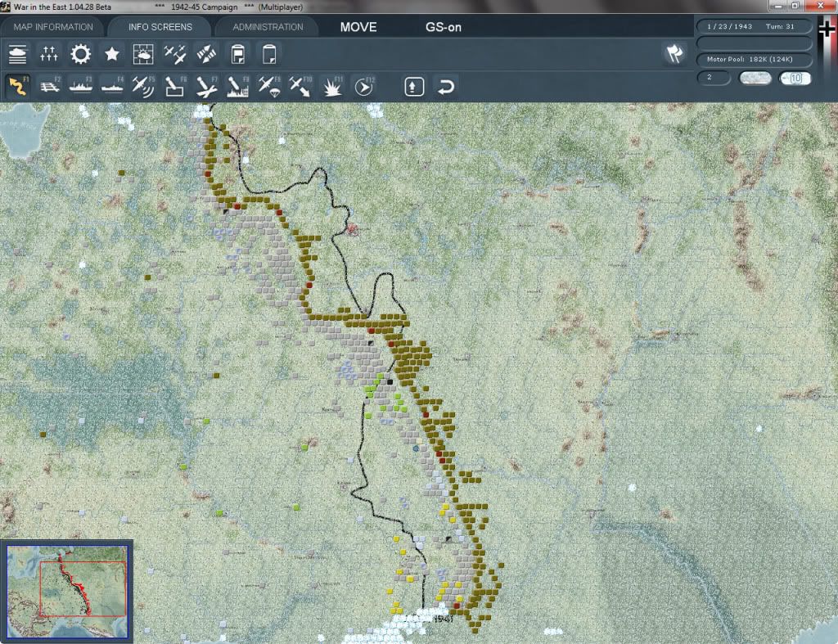
Task: Select the F3 naval transport mode
Action: coord(81,86)
